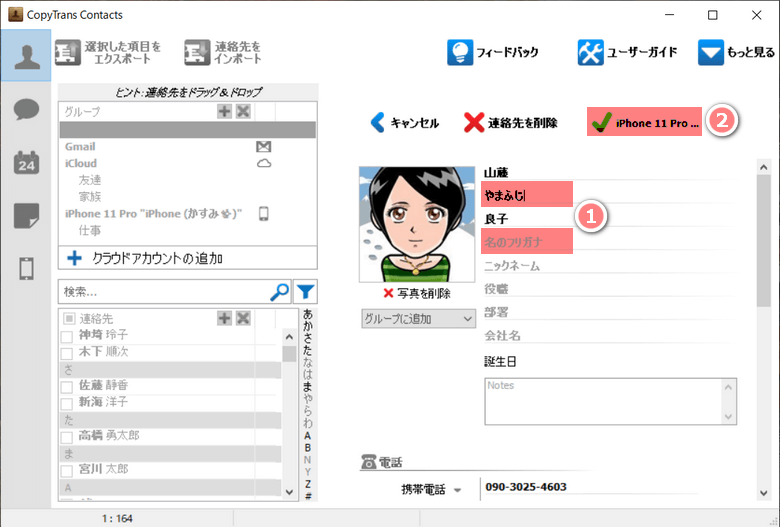Viewport: 780px width, 527px height.
Task: Open the Messages sidebar icon
Action: point(26,109)
